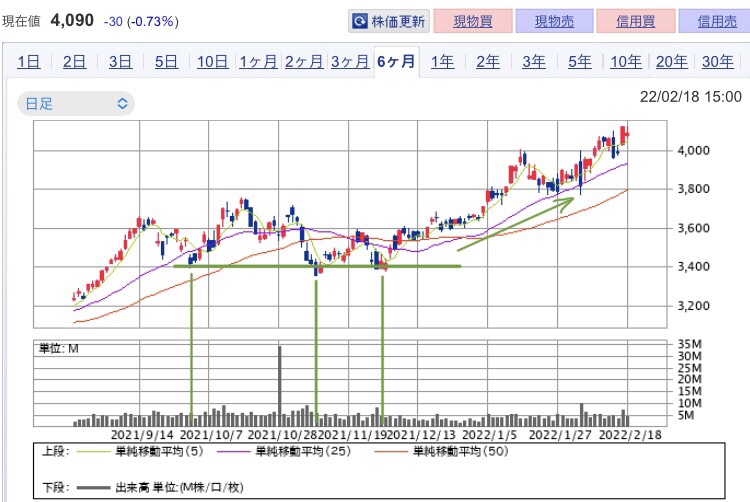Open the 信用買 order link

point(636,22)
